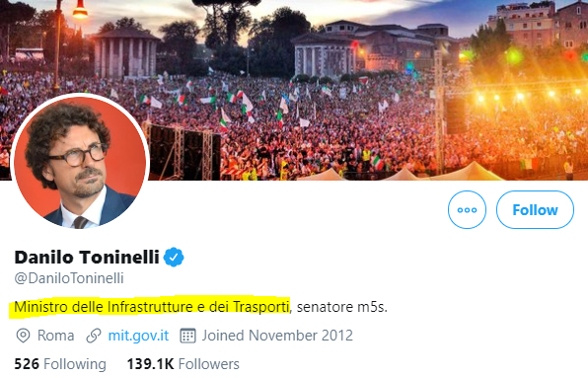Viewport: 588px width, 378px height.
Task: Click the street lamp in the banner
Action: coord(80,10)
